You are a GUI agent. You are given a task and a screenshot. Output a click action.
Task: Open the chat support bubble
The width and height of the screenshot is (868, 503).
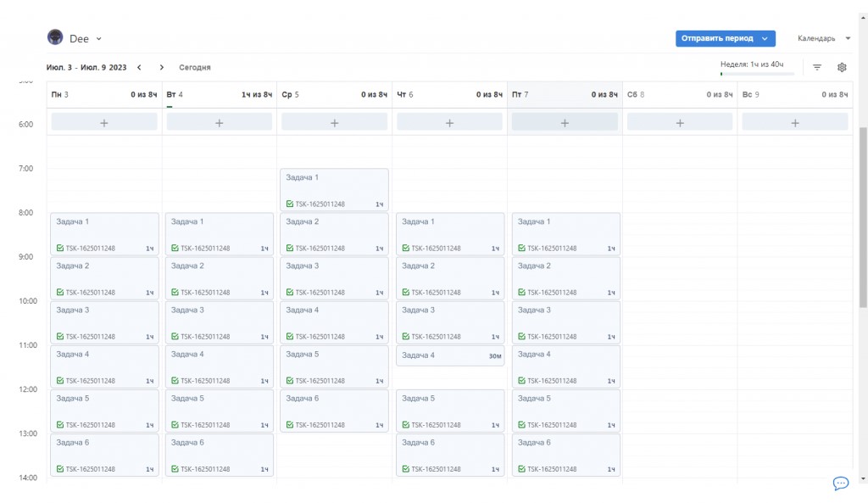841,483
